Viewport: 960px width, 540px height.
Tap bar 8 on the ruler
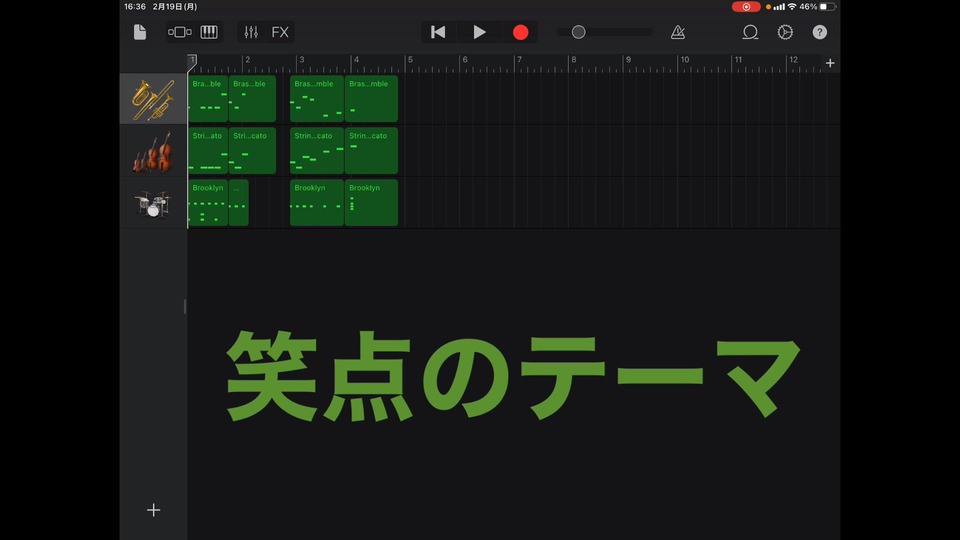pos(573,59)
